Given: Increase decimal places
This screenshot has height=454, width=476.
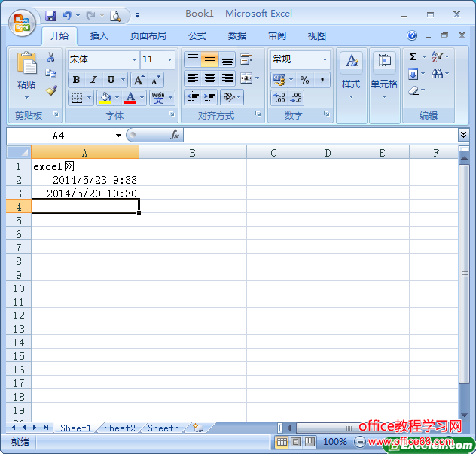Looking at the screenshot, I should click(279, 98).
